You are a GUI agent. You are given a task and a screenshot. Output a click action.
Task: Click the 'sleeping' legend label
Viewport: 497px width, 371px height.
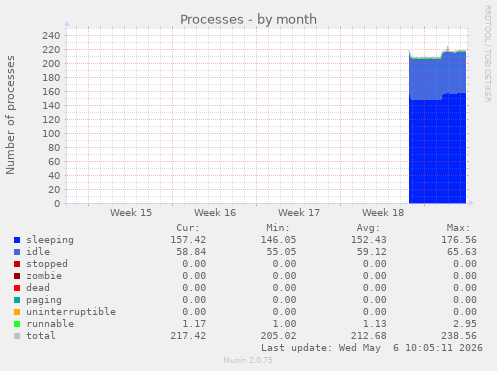(50, 240)
